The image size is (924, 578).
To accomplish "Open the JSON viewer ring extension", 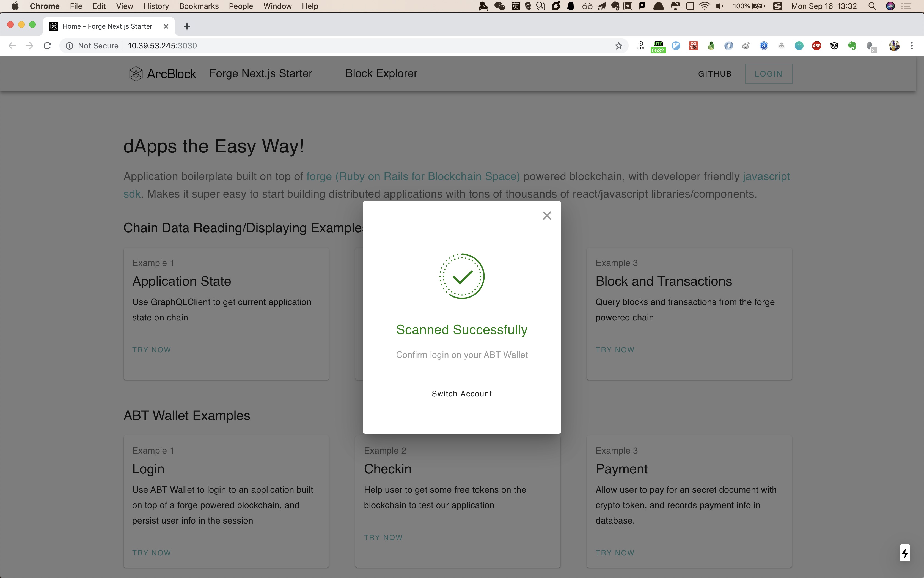I will pyautogui.click(x=728, y=46).
